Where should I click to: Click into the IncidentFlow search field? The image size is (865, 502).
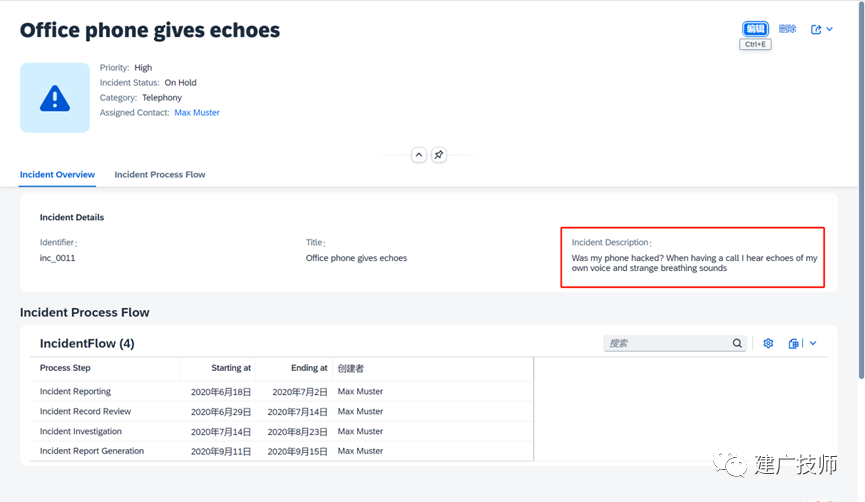point(668,343)
